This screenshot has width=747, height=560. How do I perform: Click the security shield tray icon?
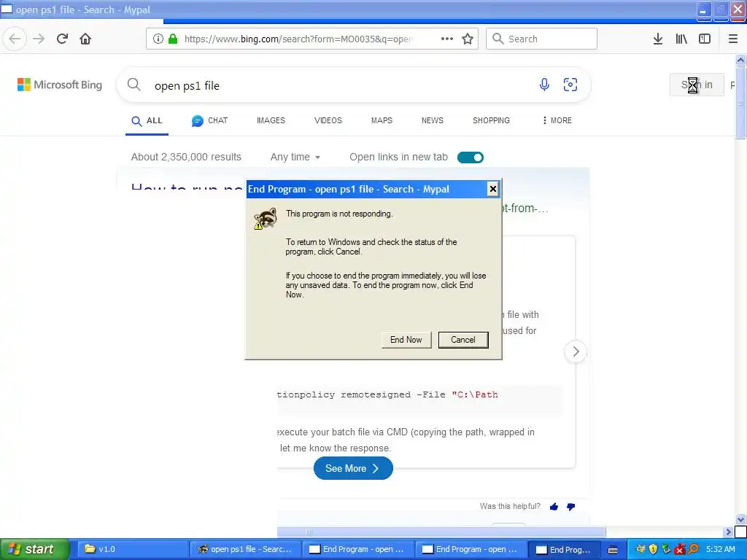(x=653, y=549)
